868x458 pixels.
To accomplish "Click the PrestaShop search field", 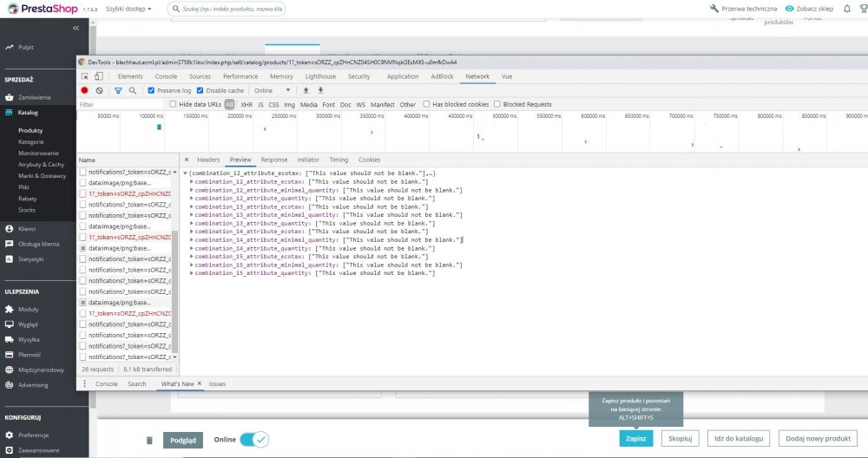I will (227, 9).
